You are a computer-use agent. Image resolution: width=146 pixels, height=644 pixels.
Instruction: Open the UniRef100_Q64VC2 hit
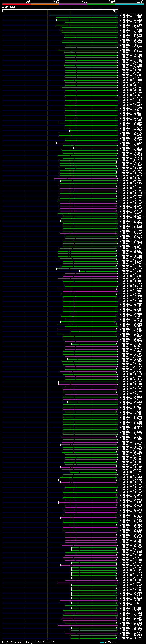(131, 251)
